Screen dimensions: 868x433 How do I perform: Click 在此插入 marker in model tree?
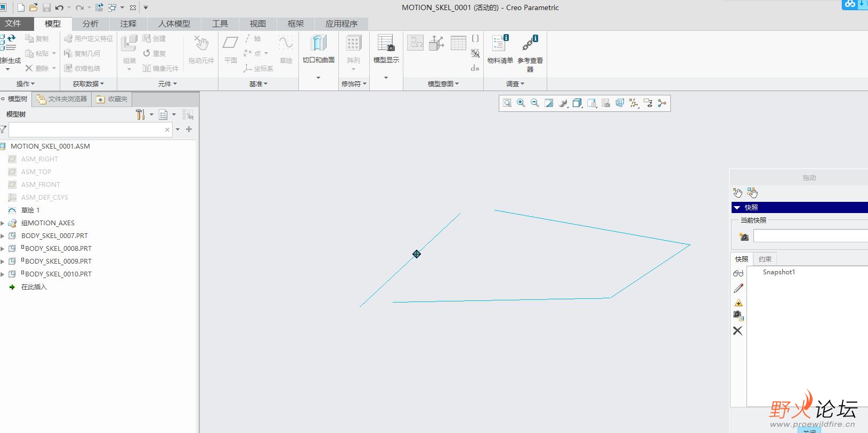[x=34, y=287]
